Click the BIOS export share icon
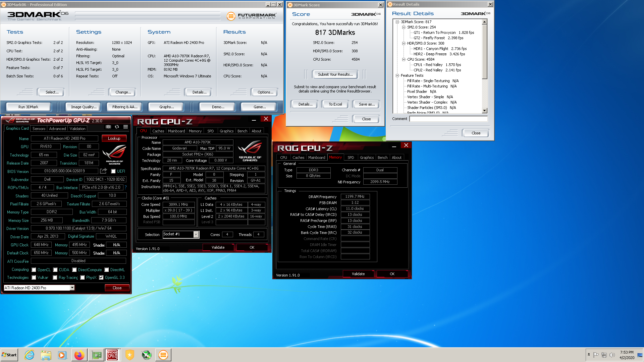Viewport: 644px width, 362px height. (x=103, y=171)
